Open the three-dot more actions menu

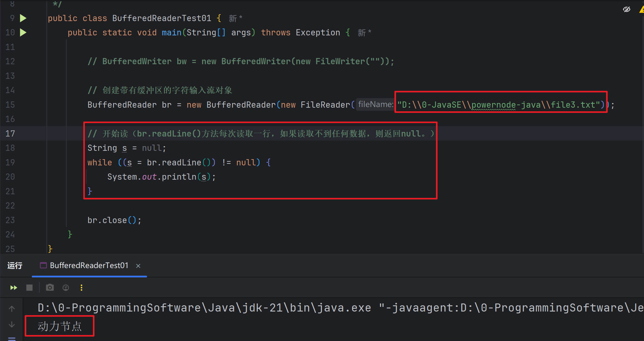click(x=82, y=288)
